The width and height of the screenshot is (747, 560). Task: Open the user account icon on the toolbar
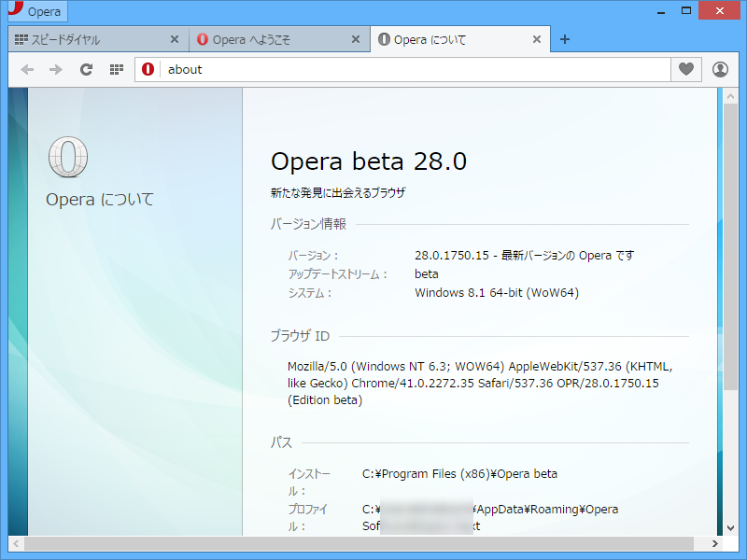pos(720,69)
